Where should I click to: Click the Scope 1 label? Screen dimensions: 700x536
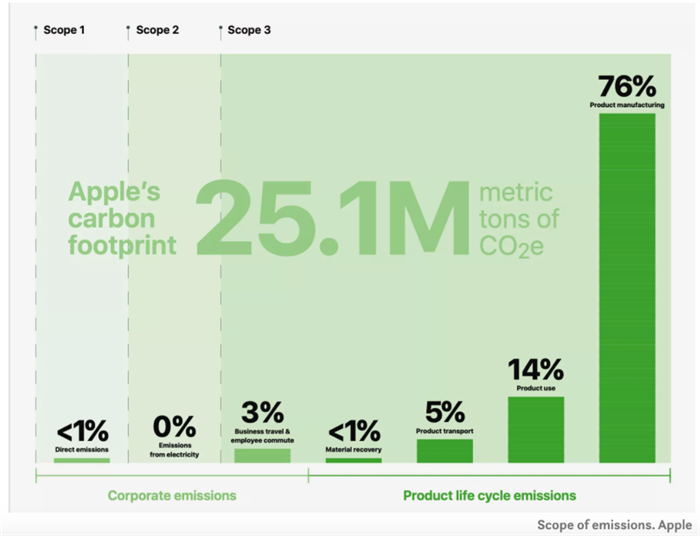(63, 30)
